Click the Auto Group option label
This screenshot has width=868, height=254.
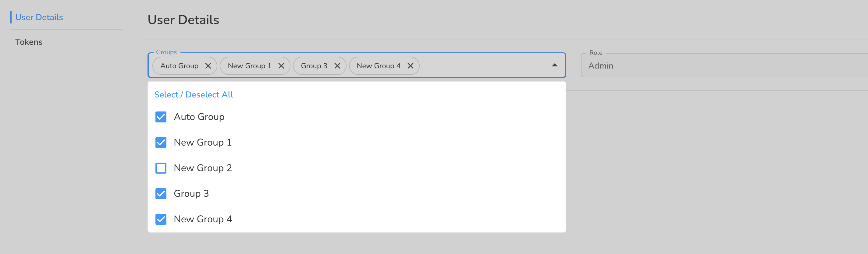[199, 117]
